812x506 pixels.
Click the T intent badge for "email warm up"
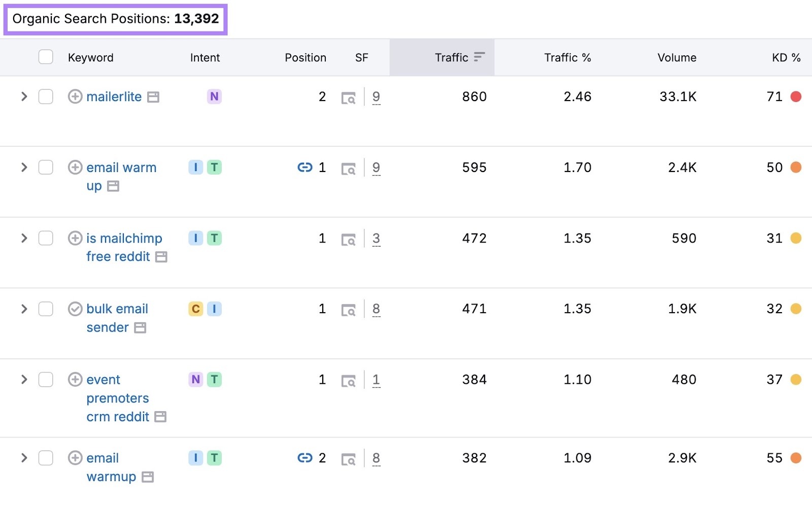point(215,167)
